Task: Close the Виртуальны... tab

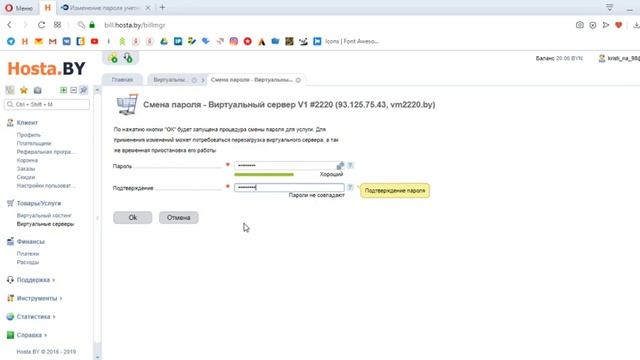Action: tap(194, 80)
